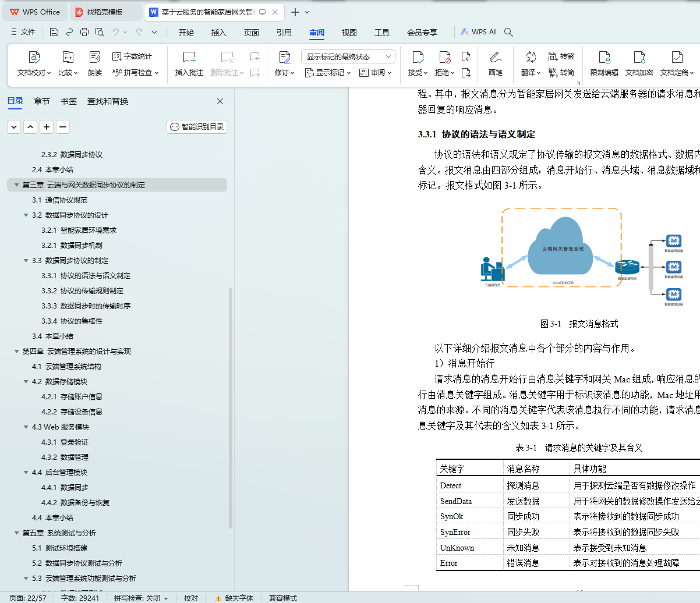
Task: Open WPS Office home tab
Action: click(x=35, y=12)
